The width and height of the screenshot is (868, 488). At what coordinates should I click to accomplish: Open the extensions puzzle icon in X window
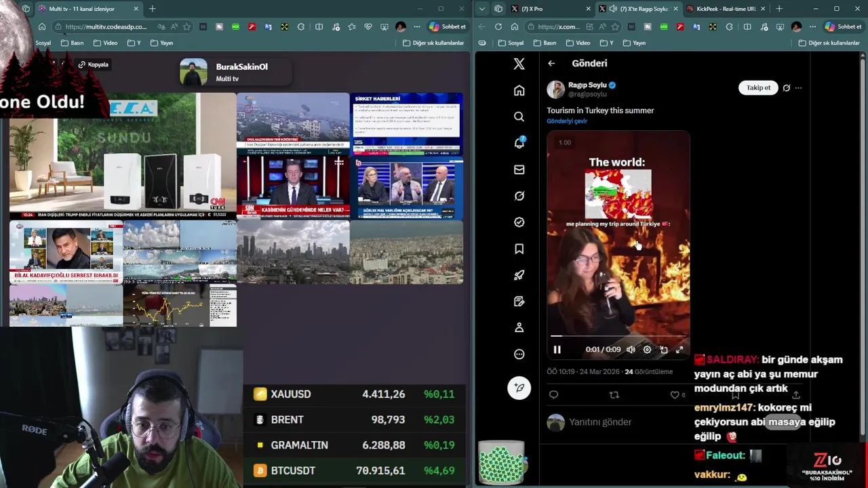[x=729, y=26]
